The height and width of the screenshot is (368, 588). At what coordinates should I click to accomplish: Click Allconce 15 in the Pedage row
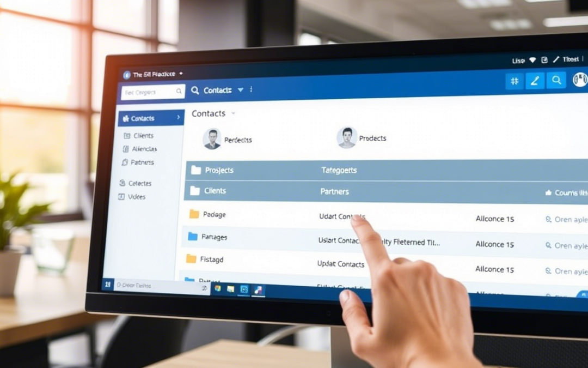(494, 219)
